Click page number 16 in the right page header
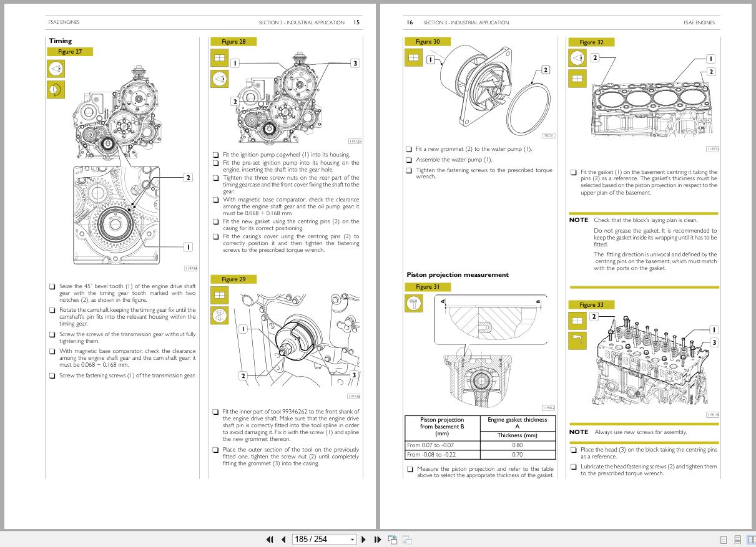 point(410,22)
